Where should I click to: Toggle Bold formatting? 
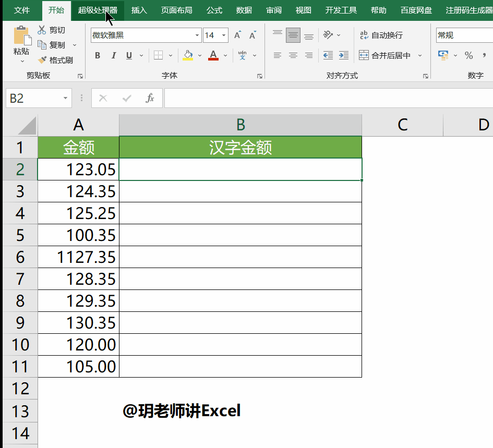(98, 56)
